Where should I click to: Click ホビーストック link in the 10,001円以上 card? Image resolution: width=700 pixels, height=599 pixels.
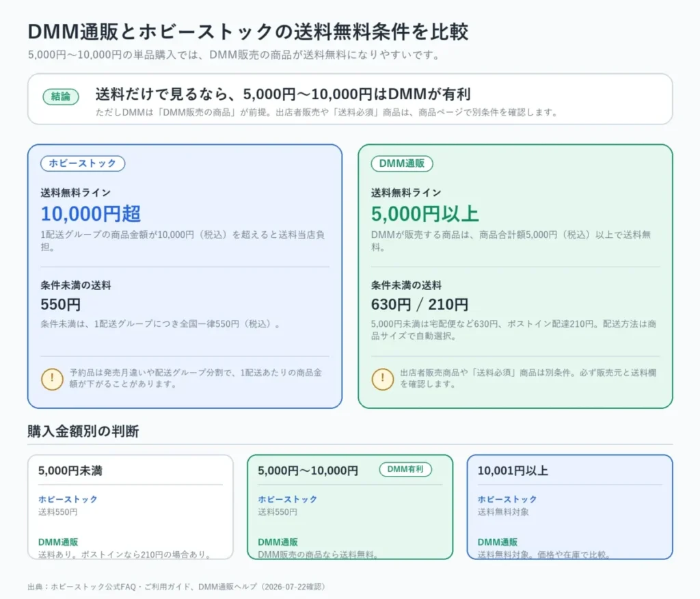coord(507,499)
